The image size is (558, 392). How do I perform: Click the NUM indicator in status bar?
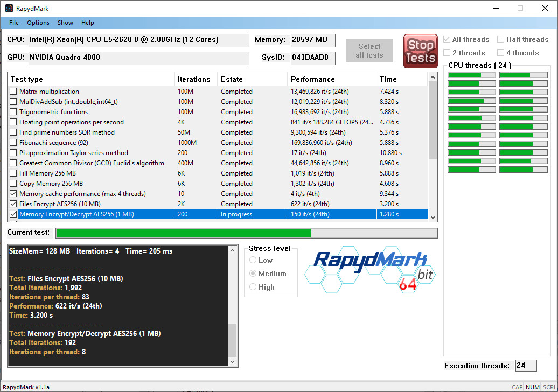[x=532, y=387]
